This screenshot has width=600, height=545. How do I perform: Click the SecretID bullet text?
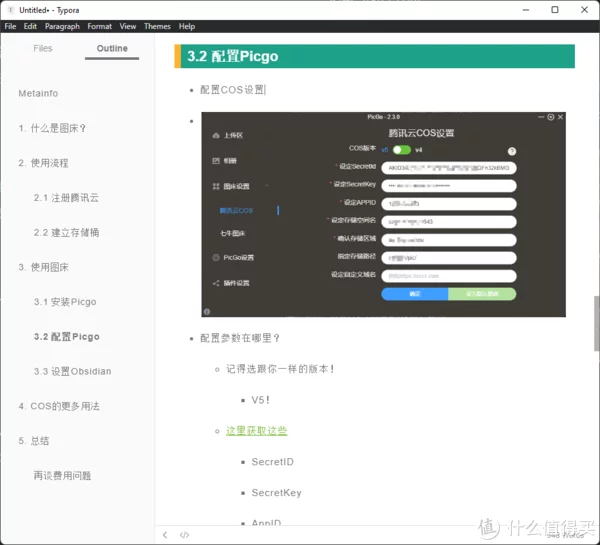(272, 462)
